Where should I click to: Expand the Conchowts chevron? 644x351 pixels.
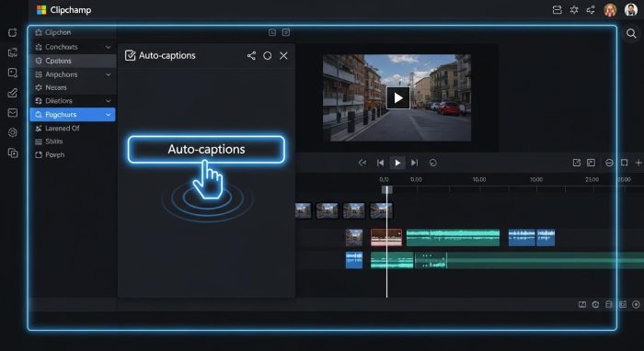click(108, 47)
